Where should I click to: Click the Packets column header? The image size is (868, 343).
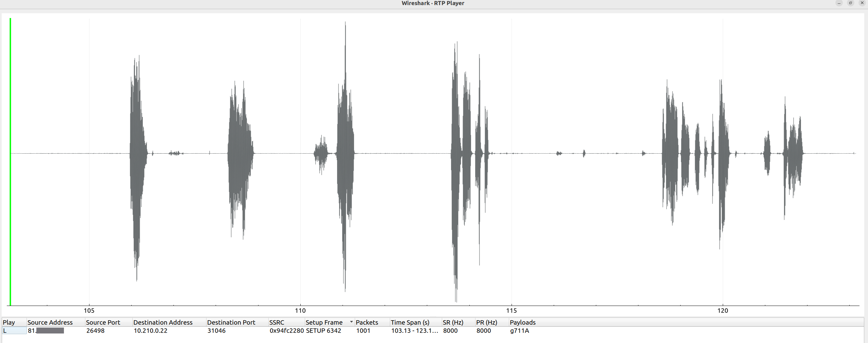[367, 322]
